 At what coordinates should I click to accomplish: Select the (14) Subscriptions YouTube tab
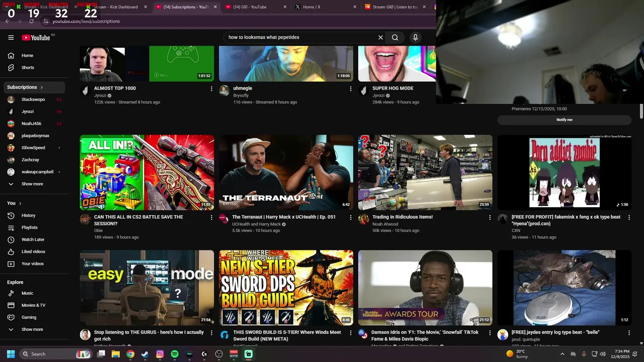coord(186,7)
